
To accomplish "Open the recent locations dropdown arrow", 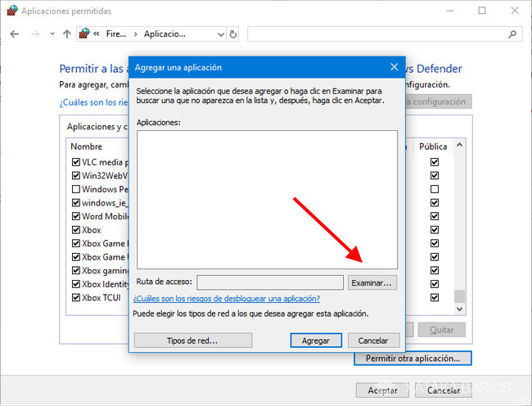I will coord(51,34).
